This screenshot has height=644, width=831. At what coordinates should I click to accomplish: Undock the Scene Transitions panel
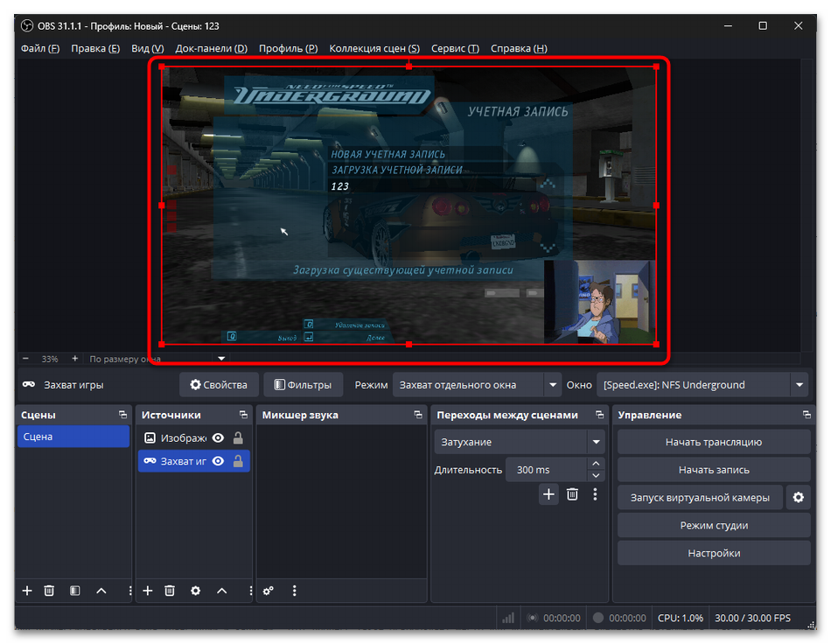[x=599, y=415]
